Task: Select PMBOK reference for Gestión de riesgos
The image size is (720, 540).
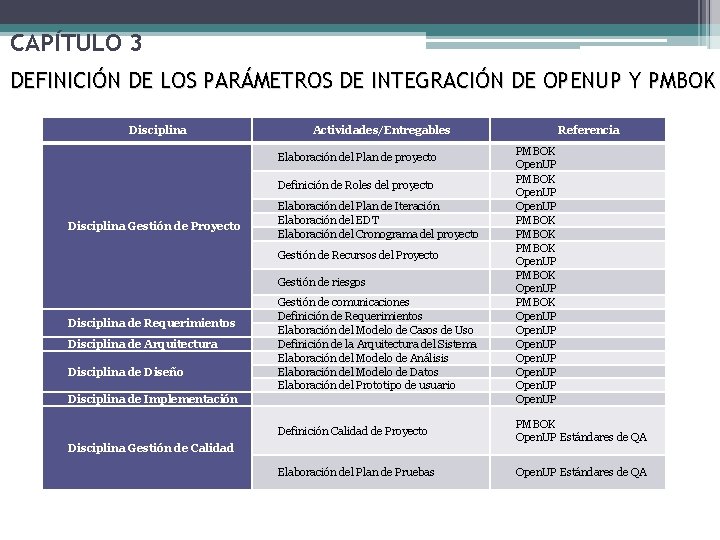Action: point(535,275)
